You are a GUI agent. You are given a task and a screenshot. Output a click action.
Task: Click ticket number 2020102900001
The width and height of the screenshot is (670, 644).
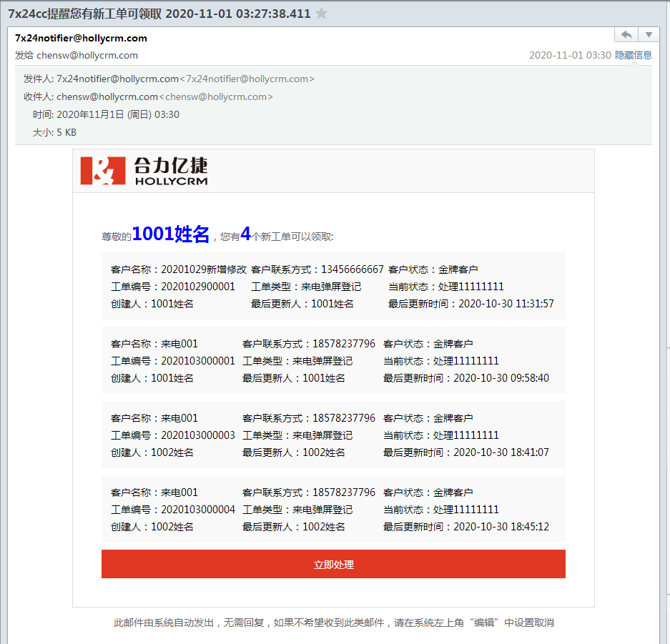click(197, 287)
